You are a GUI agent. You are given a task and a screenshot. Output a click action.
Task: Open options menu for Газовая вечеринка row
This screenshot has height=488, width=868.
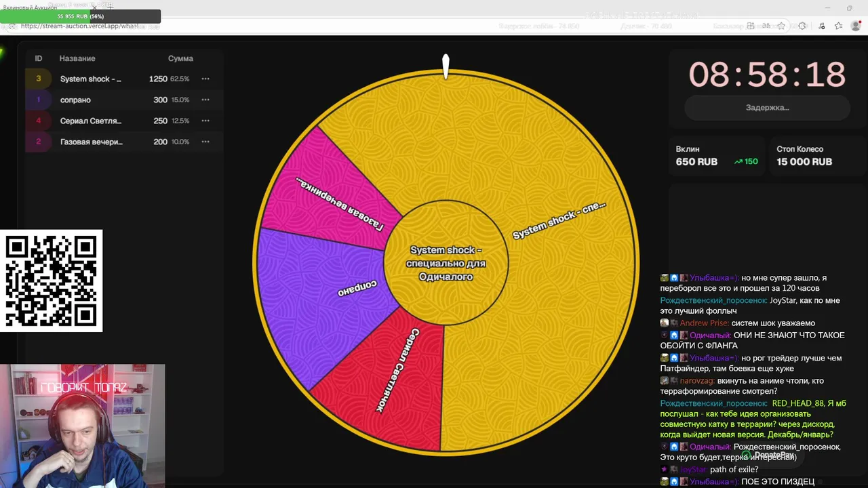205,142
